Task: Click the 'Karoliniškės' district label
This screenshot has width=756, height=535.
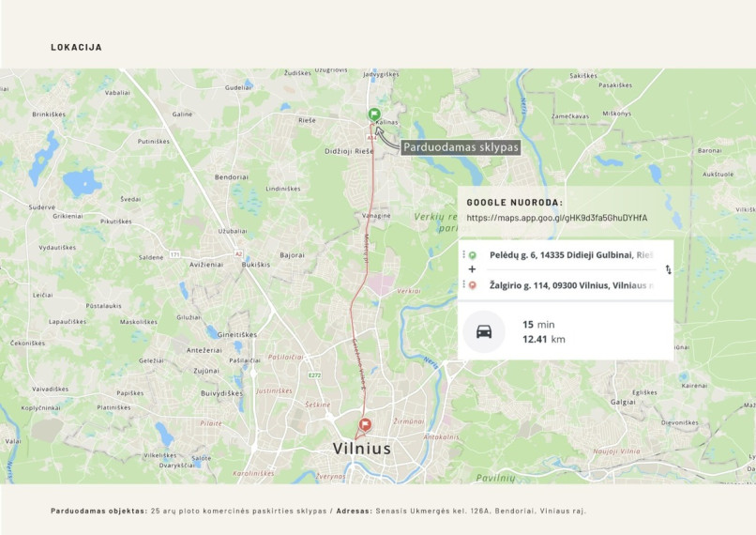Action: (x=253, y=473)
